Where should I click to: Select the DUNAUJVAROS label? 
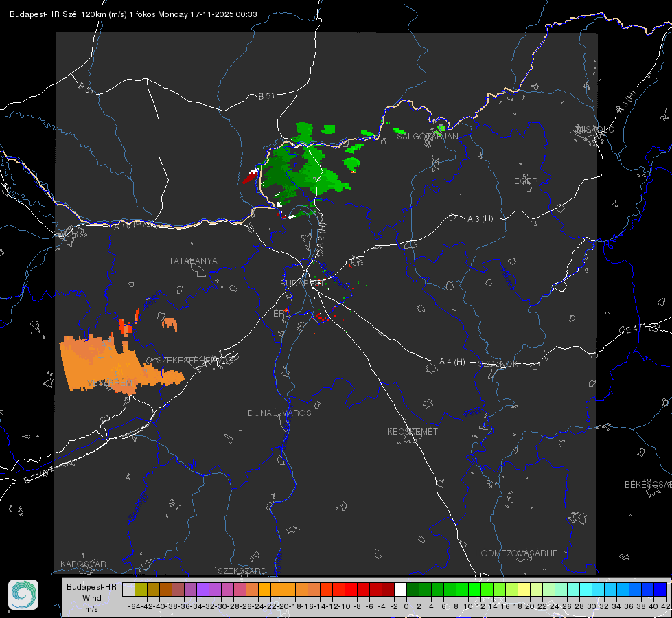279,413
